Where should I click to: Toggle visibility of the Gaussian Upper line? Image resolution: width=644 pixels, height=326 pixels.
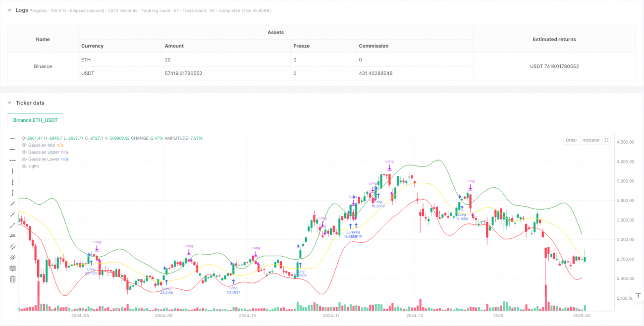(24, 152)
